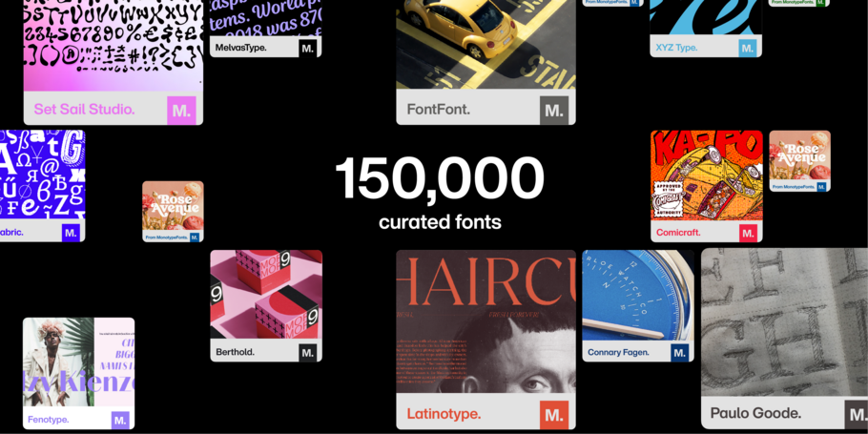Open the Berthold pink boxes image
This screenshot has width=868, height=434.
pos(266,295)
